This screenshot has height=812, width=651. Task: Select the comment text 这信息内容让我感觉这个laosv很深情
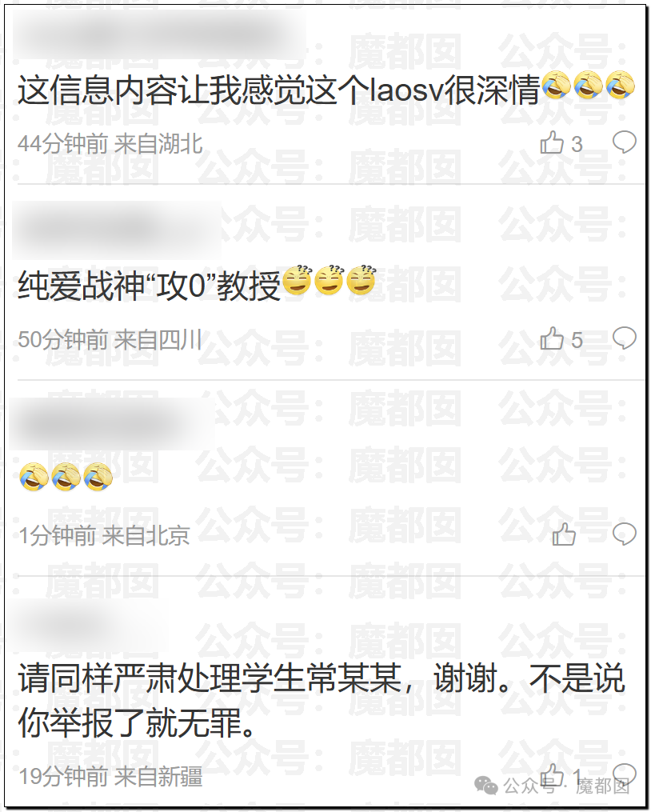click(280, 90)
